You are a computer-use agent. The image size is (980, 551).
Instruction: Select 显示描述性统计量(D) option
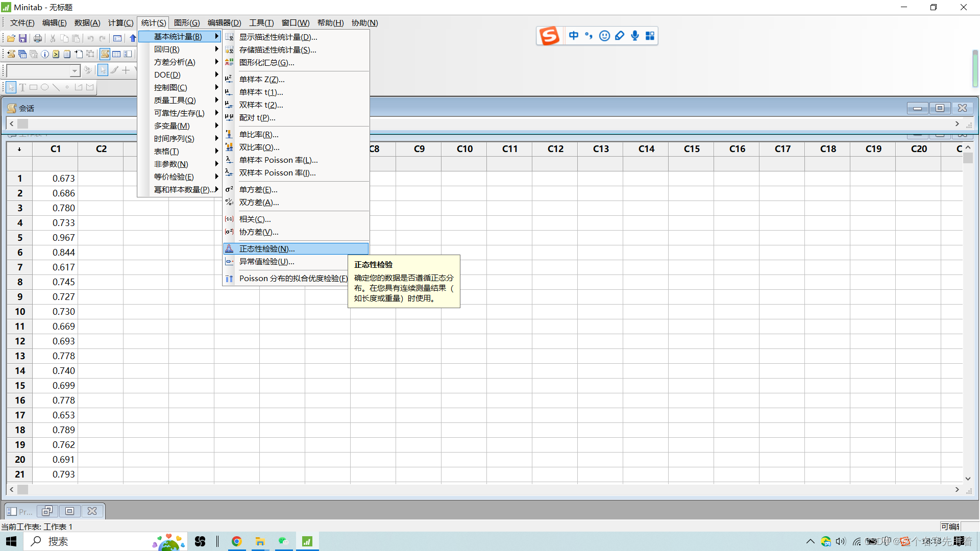[x=278, y=37]
